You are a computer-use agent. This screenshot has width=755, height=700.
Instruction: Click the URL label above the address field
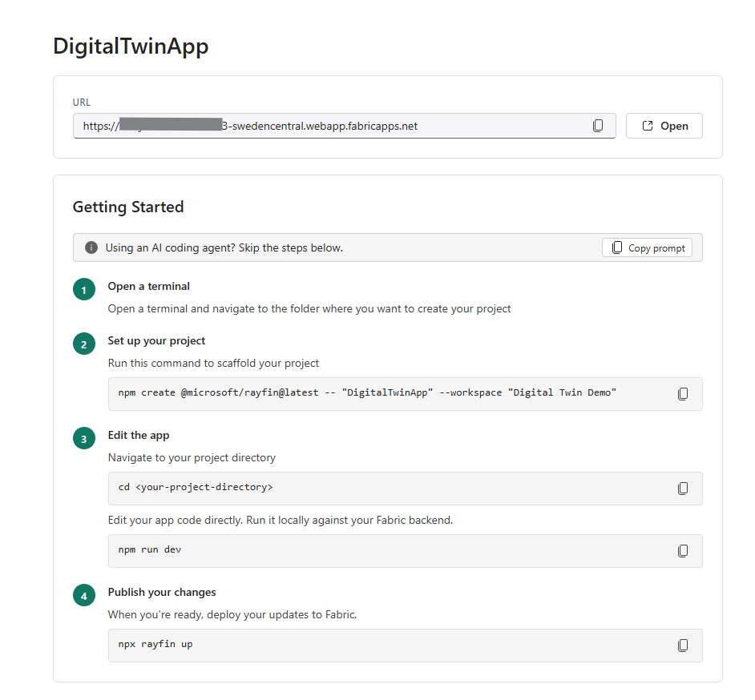coord(82,102)
